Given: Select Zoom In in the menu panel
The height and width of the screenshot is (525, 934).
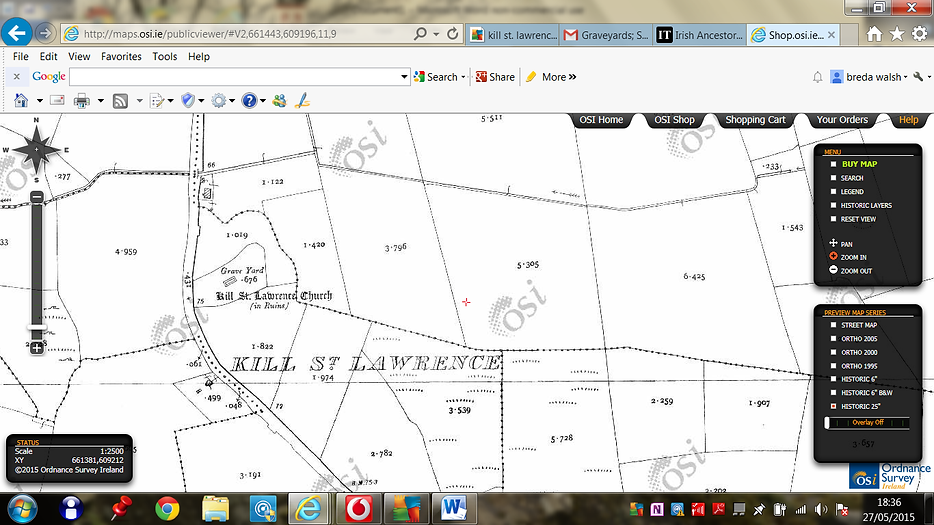Looking at the screenshot, I should coord(848,257).
